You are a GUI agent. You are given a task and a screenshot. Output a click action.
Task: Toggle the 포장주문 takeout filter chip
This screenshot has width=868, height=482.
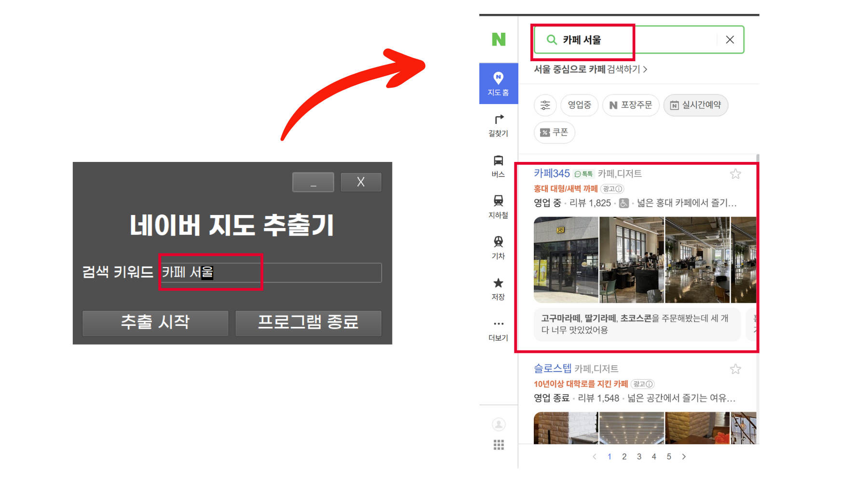coord(631,105)
